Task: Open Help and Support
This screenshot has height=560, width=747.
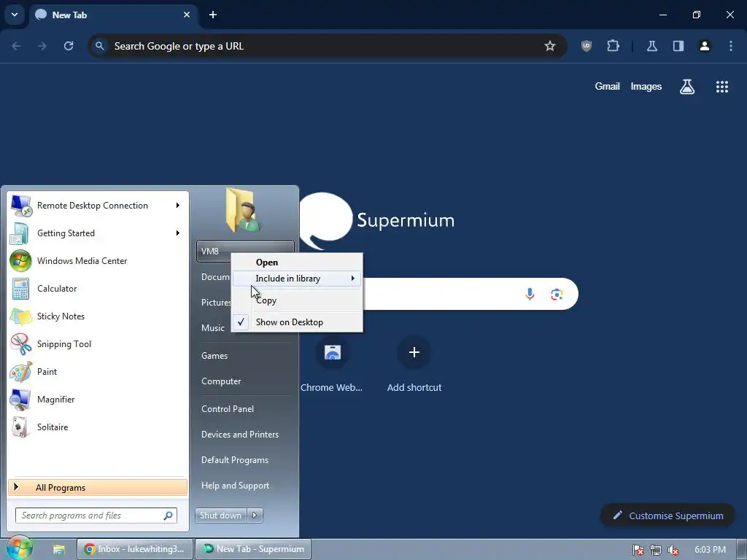Action: tap(236, 486)
